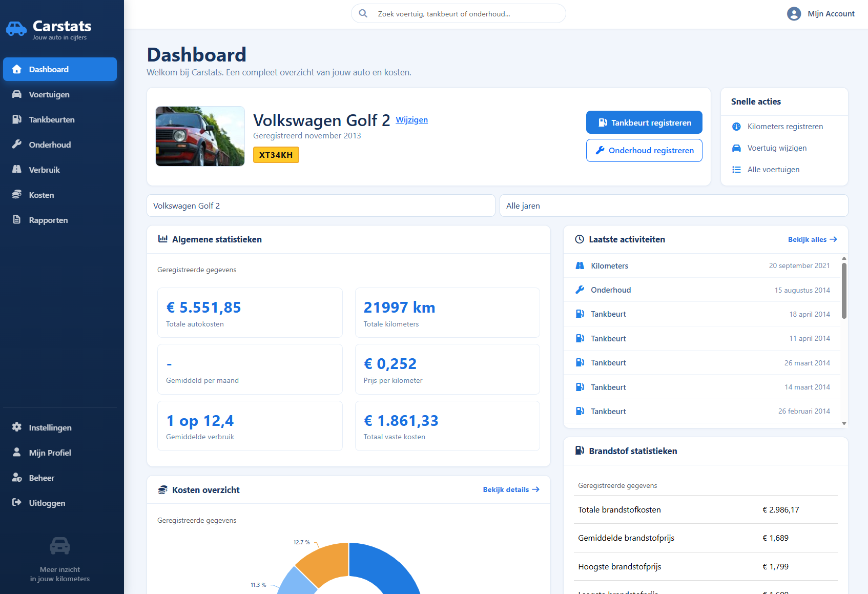Click the activities list scroll down arrow

pyautogui.click(x=844, y=424)
